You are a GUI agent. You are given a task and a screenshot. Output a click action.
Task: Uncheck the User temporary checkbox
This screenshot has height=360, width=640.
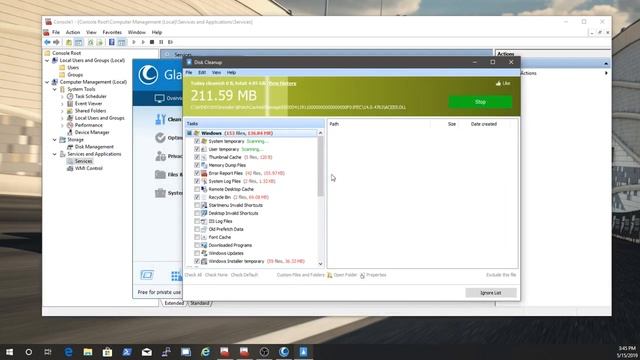pos(197,149)
